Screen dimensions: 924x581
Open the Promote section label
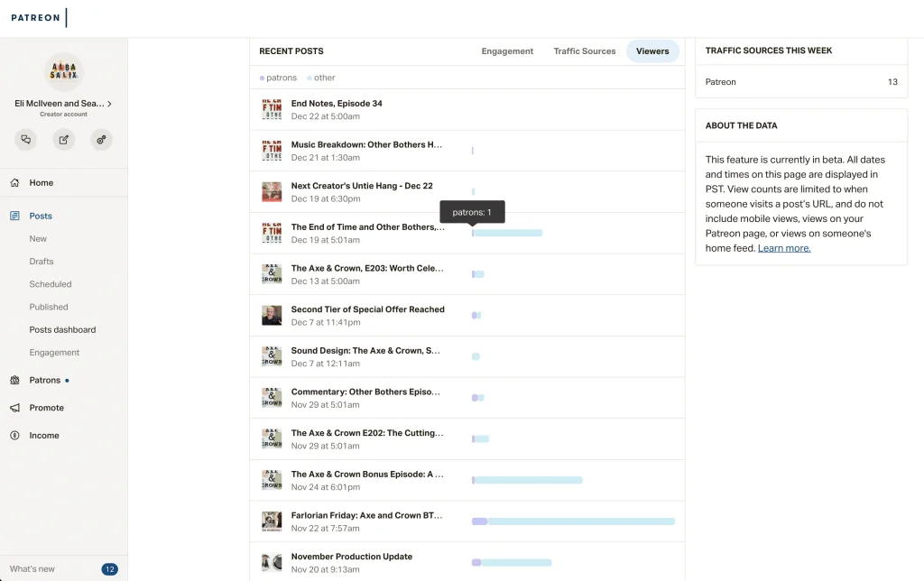click(47, 408)
